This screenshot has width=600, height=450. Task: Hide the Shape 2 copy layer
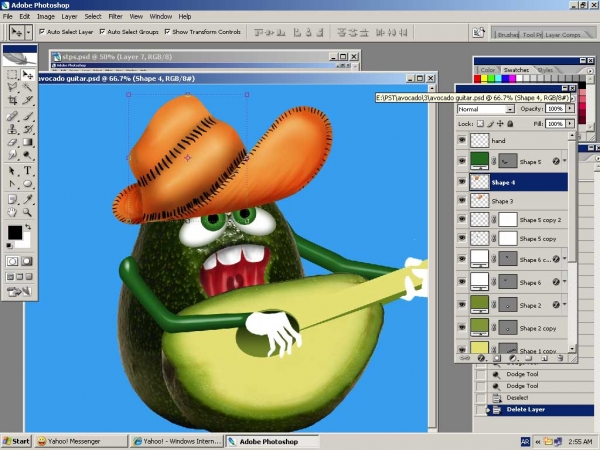[462, 328]
